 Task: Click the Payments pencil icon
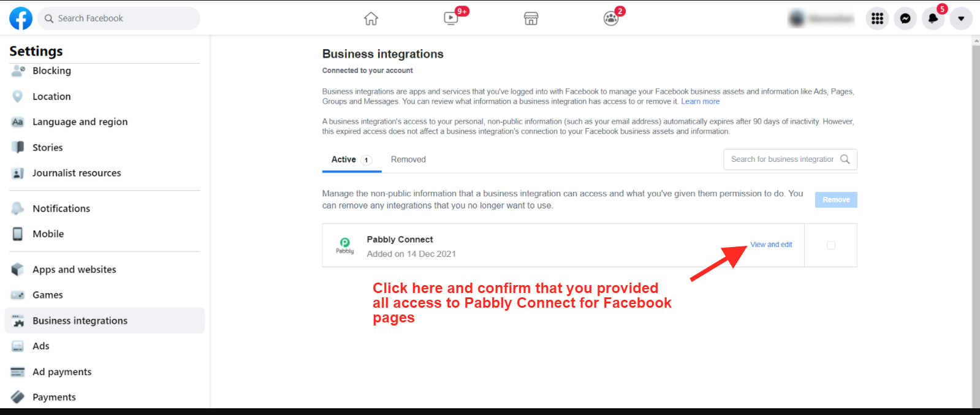pyautogui.click(x=18, y=397)
